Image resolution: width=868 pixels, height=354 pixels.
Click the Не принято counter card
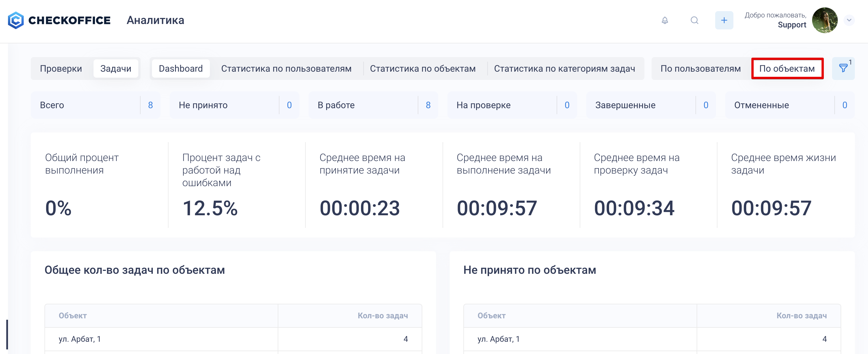point(234,105)
